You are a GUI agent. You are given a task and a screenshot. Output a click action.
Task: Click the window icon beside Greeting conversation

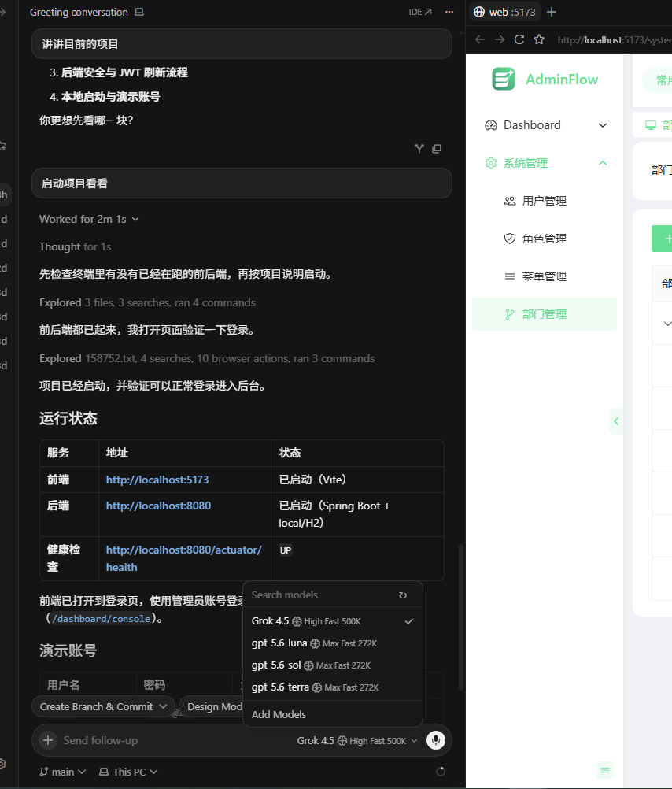(x=139, y=12)
